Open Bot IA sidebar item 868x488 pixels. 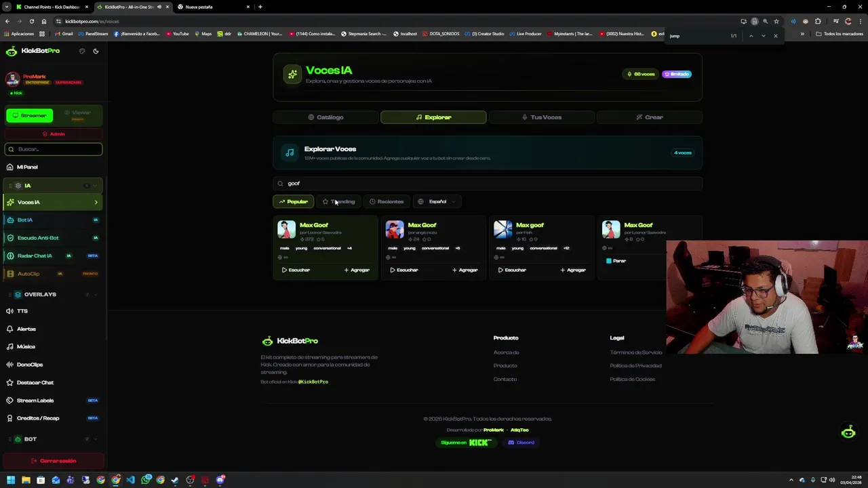click(54, 220)
